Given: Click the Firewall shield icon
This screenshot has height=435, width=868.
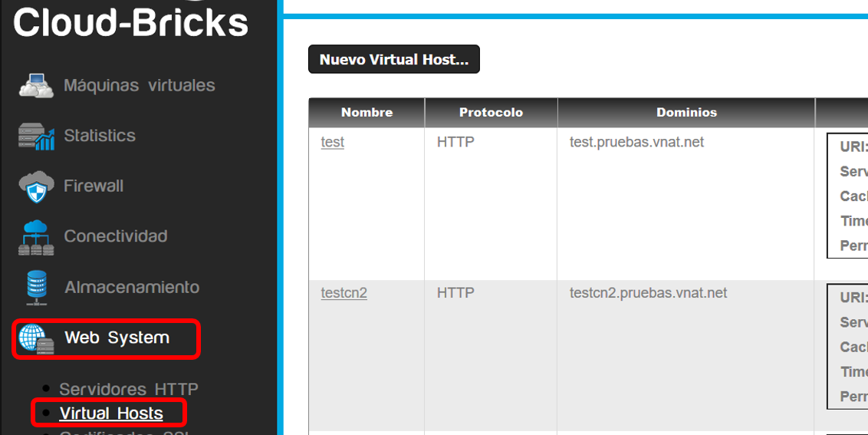Looking at the screenshot, I should [37, 186].
